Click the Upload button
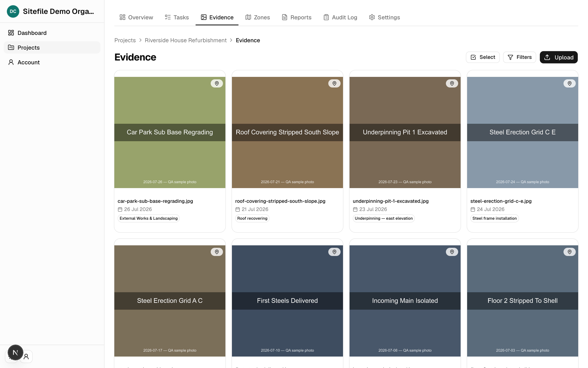This screenshot has height=368, width=588. pyautogui.click(x=559, y=57)
